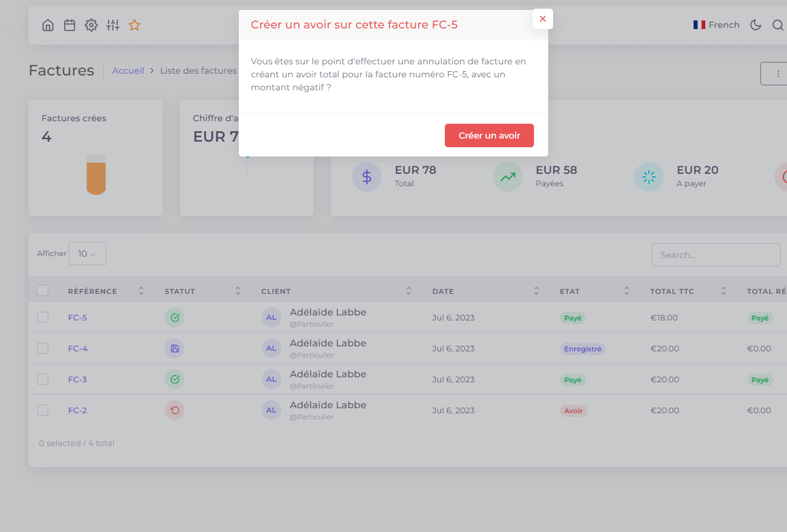Click the red undo status icon of FC-2
Viewport: 787px width, 532px height.
174,410
